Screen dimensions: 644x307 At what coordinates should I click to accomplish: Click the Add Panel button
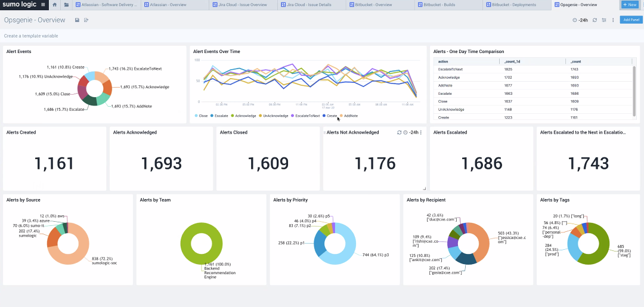tap(631, 20)
